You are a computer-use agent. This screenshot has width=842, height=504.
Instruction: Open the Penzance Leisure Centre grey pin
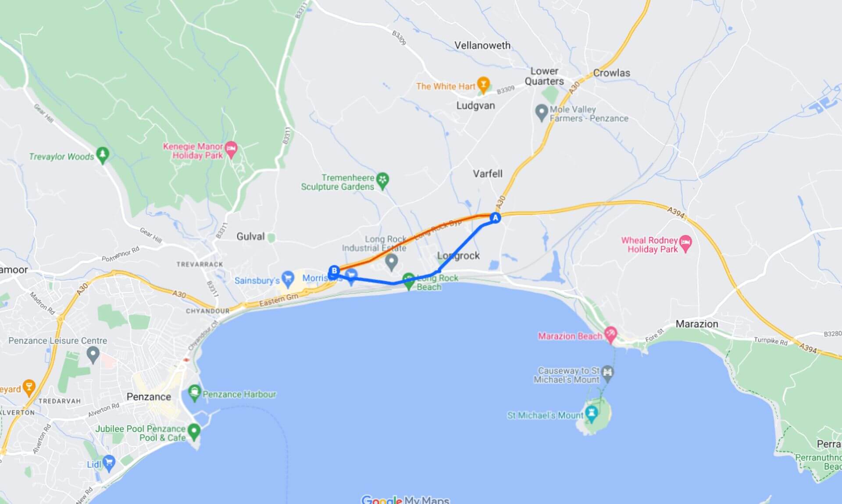(93, 354)
